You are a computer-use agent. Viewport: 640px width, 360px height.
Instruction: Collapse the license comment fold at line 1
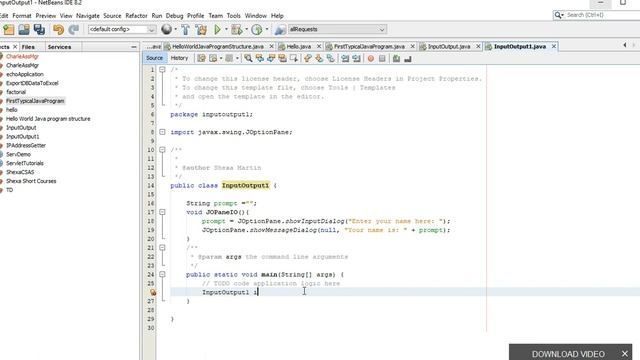coord(162,69)
